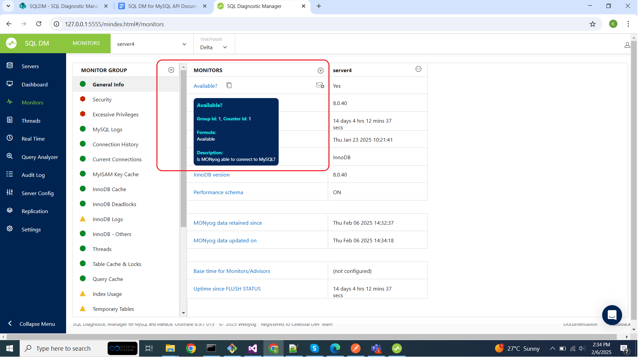644x364 pixels.
Task: Click the user profile icon at top right
Action: pos(627,45)
